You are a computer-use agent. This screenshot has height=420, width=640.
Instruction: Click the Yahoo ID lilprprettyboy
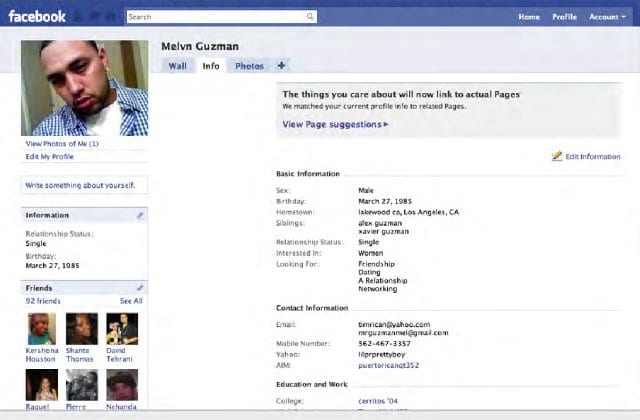[x=382, y=354]
